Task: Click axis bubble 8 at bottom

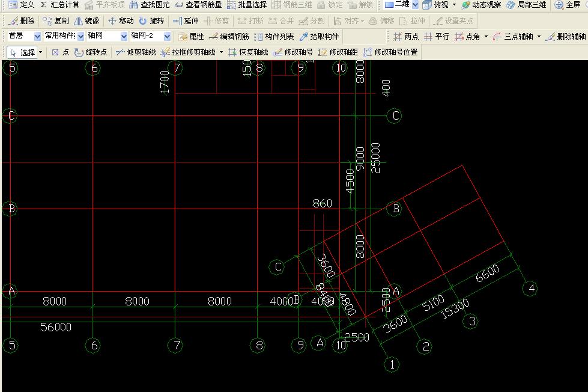Action: (x=259, y=345)
